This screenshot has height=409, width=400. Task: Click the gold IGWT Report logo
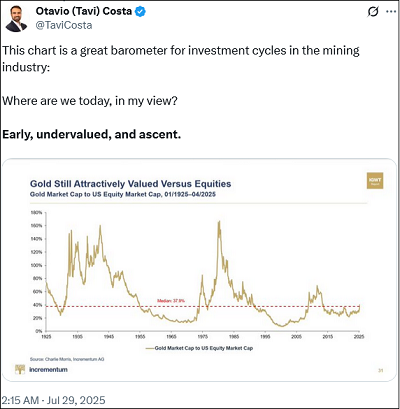pyautogui.click(x=375, y=181)
